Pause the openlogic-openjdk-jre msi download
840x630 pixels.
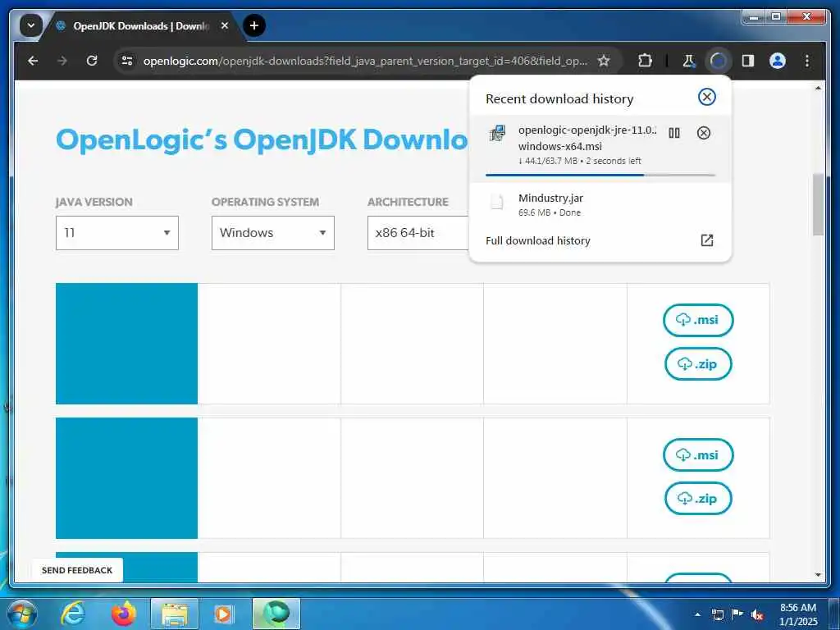(674, 133)
